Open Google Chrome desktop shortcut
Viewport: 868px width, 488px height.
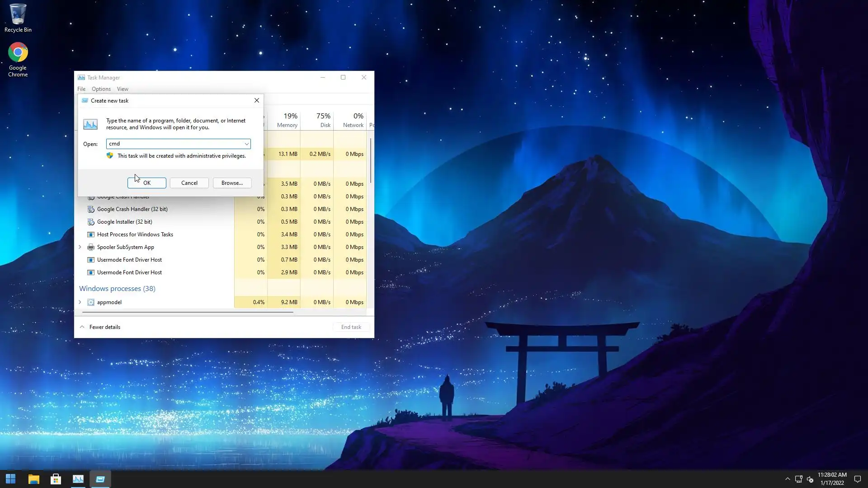coord(18,59)
